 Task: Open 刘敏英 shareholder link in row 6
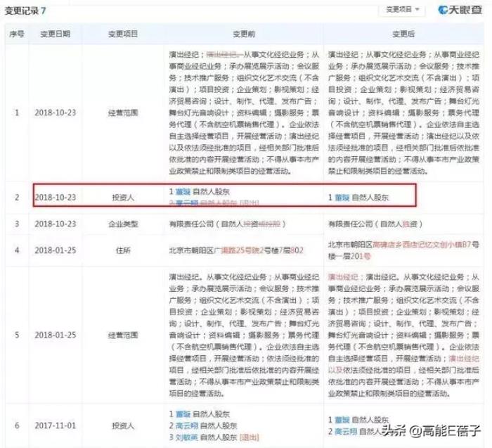coord(186,438)
